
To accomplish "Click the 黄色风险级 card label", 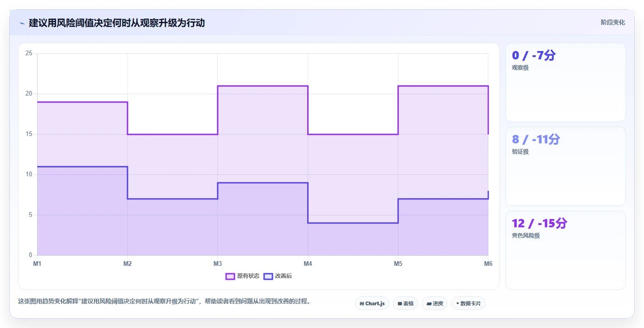I will pos(526,236).
